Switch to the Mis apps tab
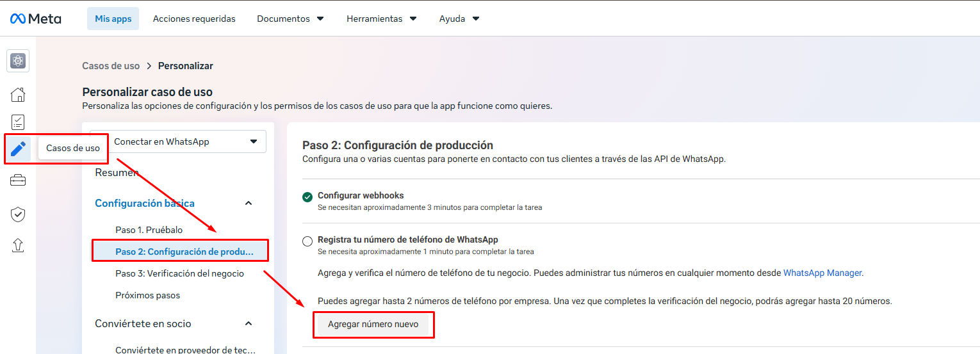980x354 pixels. (113, 19)
